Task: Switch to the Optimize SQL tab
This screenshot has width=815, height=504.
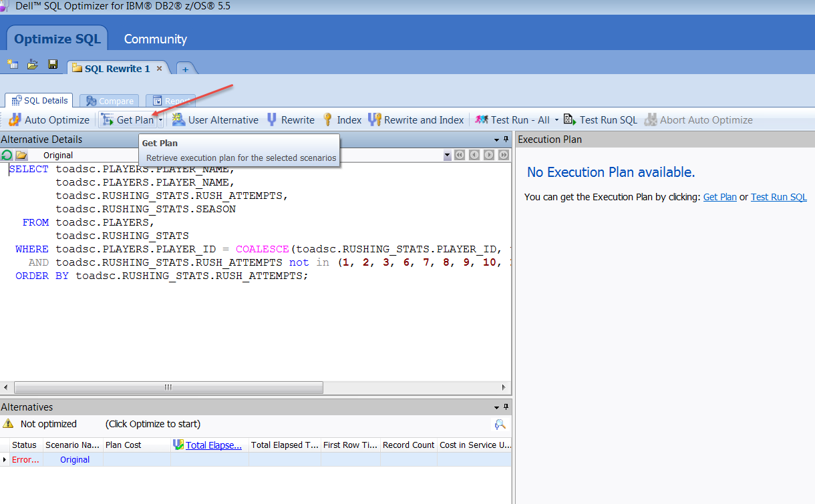Action: (57, 39)
